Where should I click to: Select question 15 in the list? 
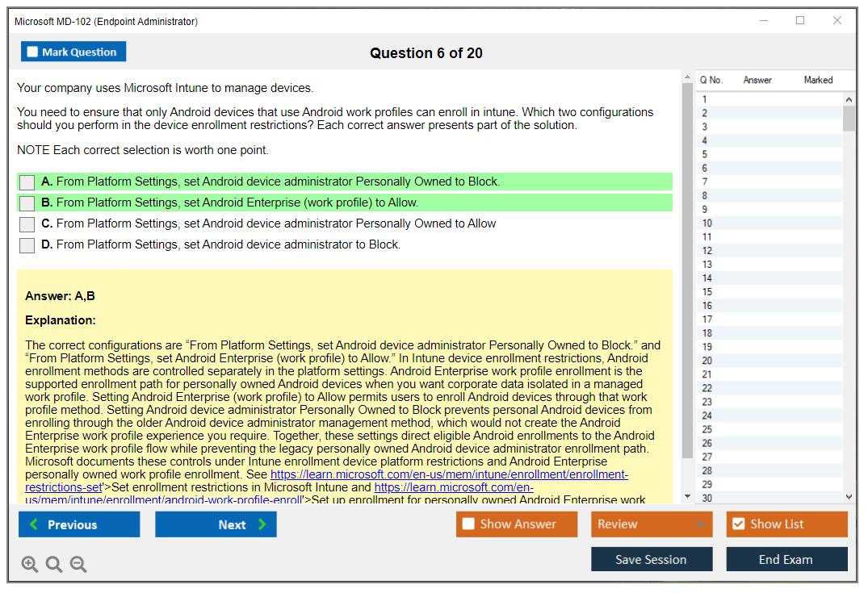769,292
